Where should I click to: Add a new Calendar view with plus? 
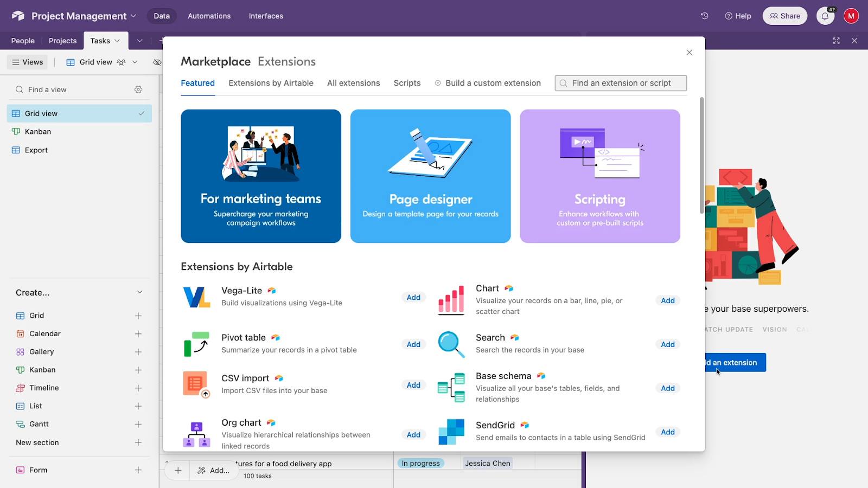138,334
